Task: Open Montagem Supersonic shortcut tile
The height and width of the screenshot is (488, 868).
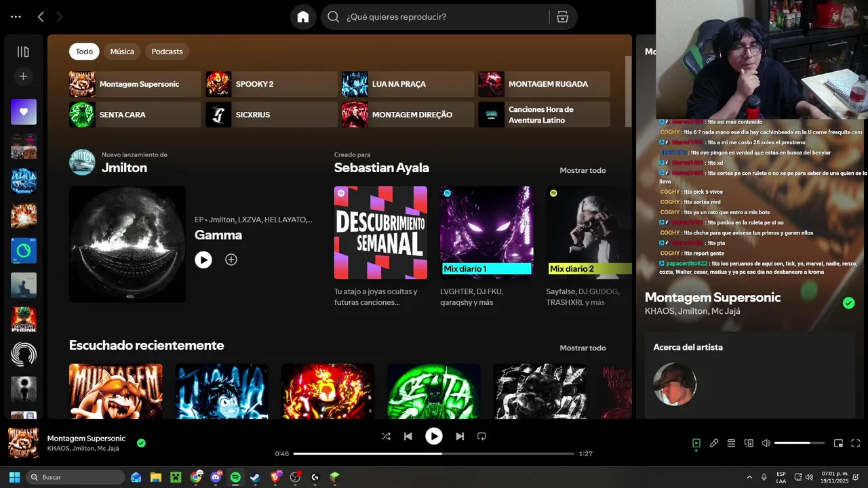Action: point(135,84)
